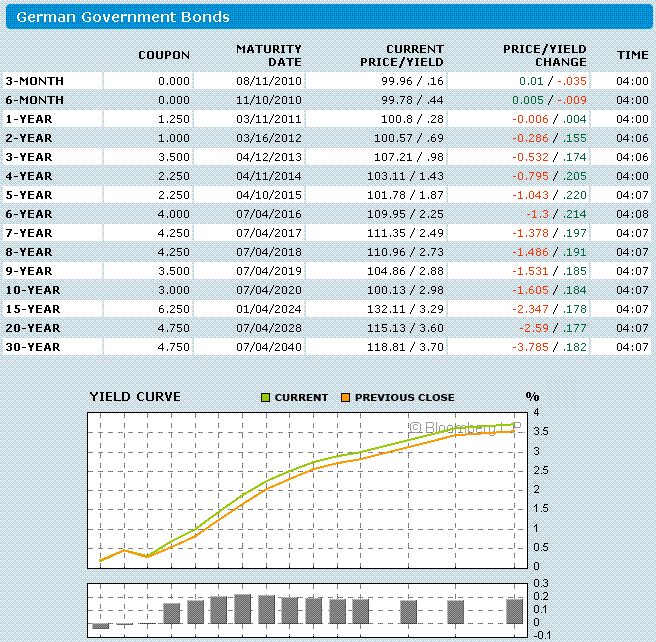Select the 10-YEAR bond row label
The image size is (656, 642).
tap(33, 290)
